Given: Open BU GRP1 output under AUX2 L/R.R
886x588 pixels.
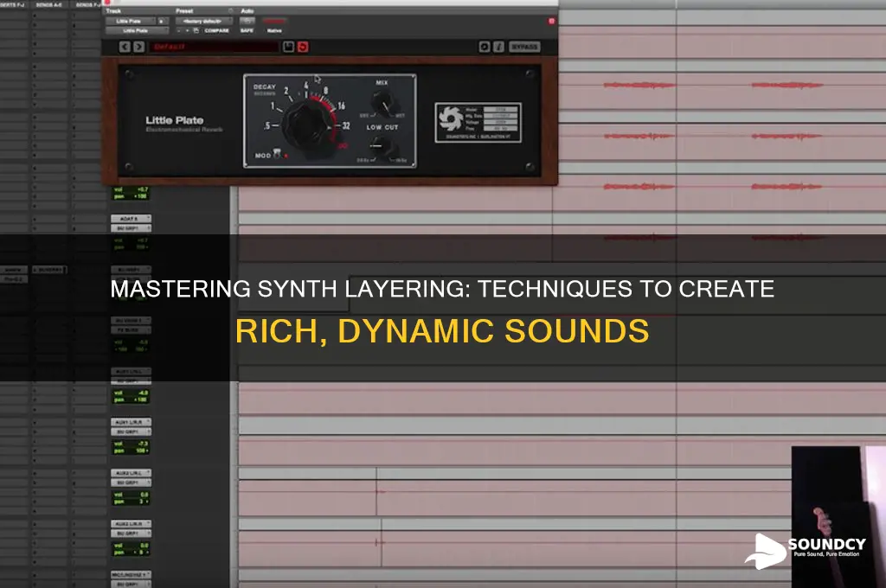Looking at the screenshot, I should [x=131, y=534].
